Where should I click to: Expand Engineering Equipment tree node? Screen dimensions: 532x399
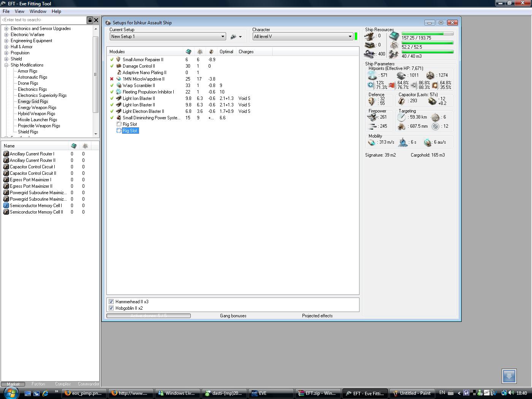6,41
